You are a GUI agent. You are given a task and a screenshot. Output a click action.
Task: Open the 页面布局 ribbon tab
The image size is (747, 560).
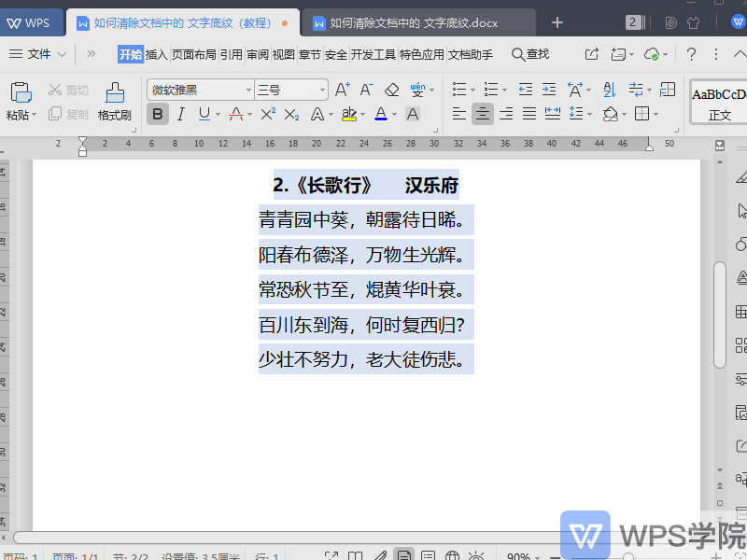[194, 55]
